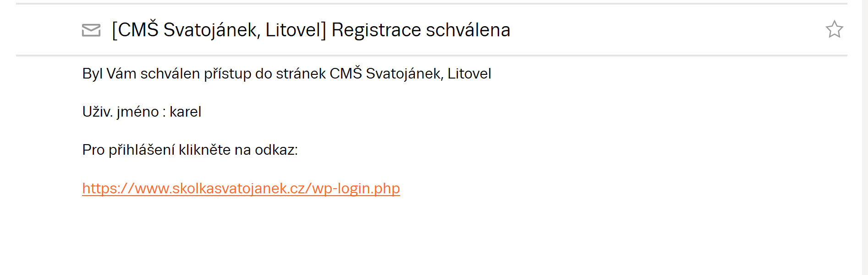Click "Registrace schválena" in the subject
868x275 pixels.
(x=421, y=30)
